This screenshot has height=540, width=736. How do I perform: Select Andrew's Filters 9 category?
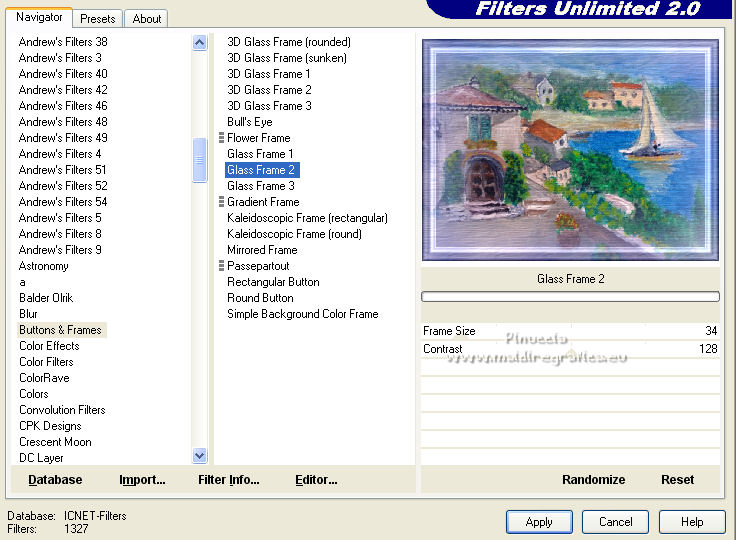60,250
